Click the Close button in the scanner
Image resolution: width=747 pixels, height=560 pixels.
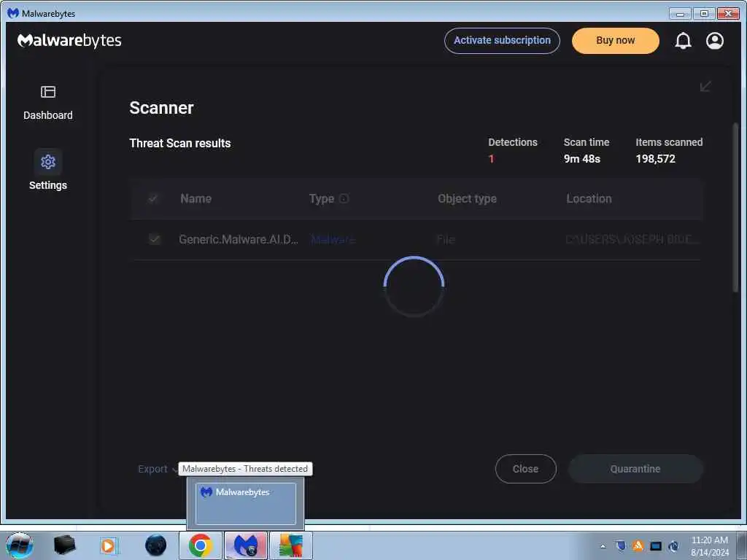(x=525, y=469)
